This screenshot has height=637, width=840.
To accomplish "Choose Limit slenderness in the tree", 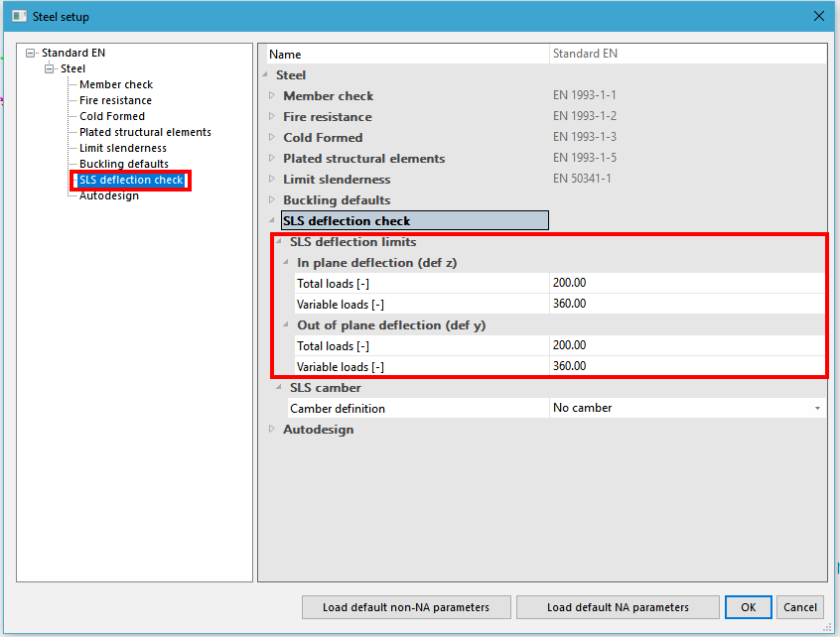I will (123, 148).
